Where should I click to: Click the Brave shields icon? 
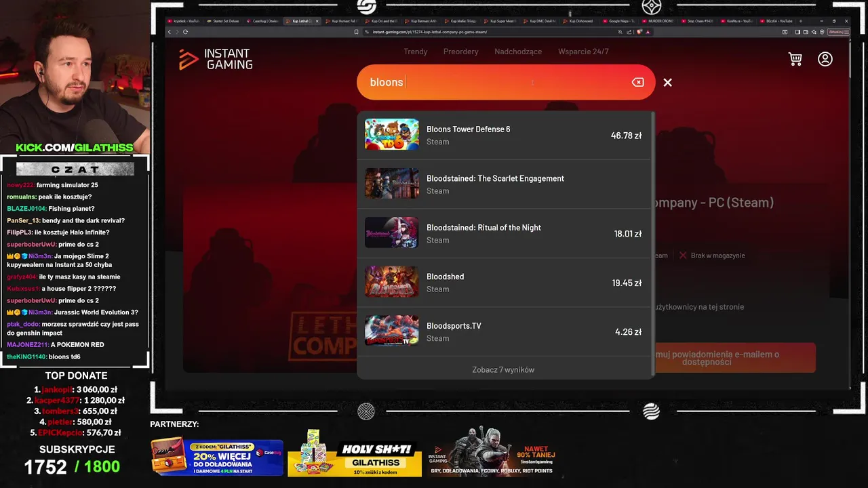639,32
